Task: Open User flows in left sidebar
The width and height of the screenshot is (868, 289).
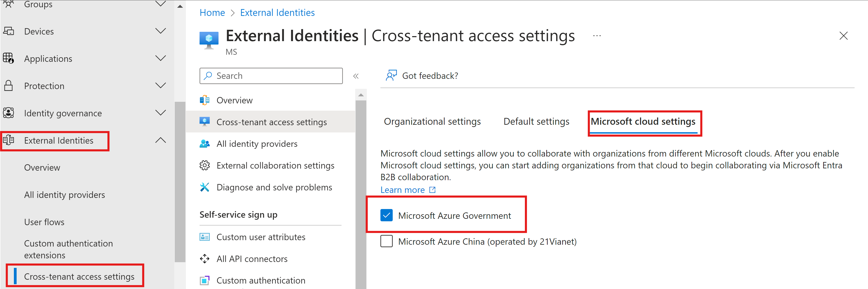Action: point(44,222)
